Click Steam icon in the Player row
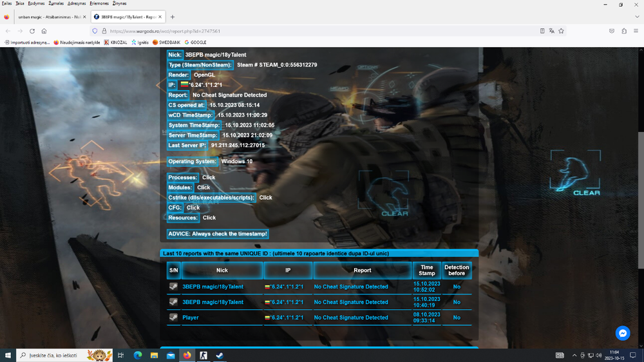This screenshot has width=644, height=362. (173, 317)
